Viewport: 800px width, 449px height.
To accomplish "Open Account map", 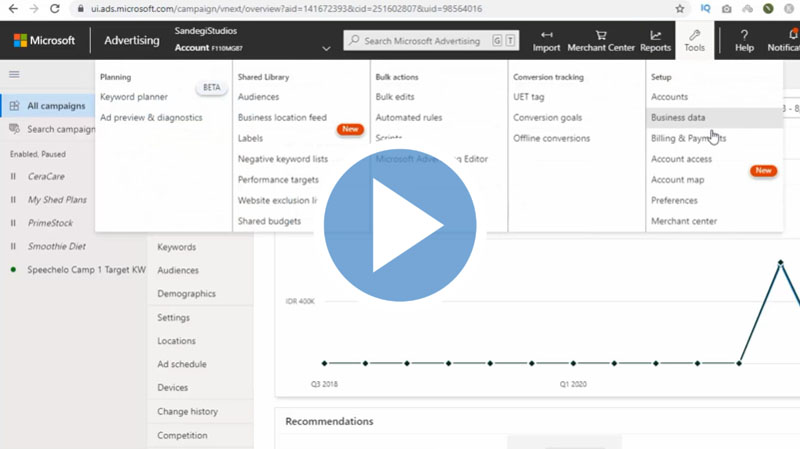I will (678, 180).
